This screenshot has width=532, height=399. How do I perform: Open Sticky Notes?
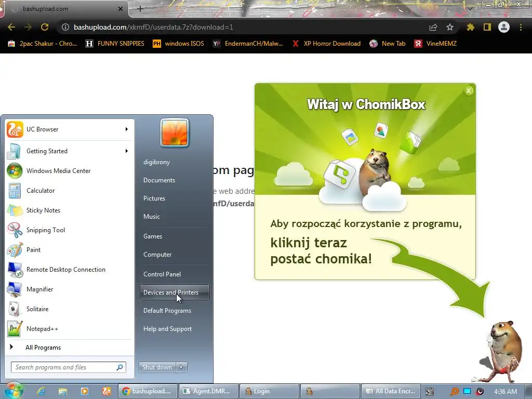click(x=70, y=210)
